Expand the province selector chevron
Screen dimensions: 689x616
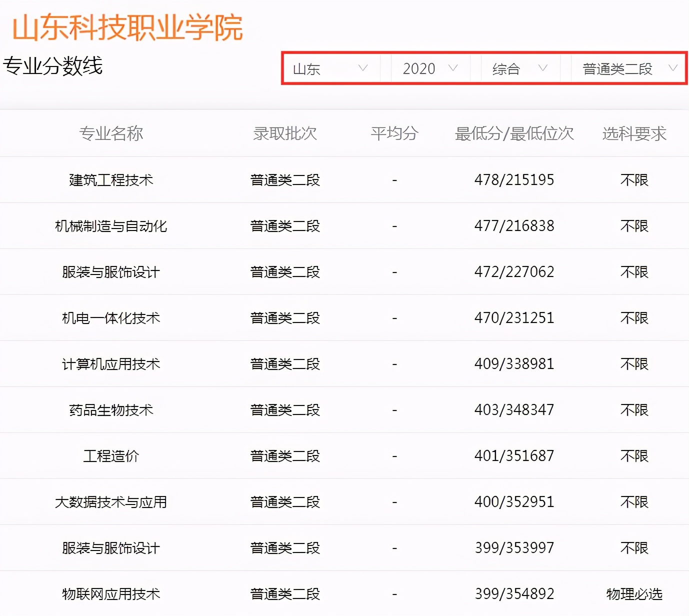pyautogui.click(x=364, y=68)
